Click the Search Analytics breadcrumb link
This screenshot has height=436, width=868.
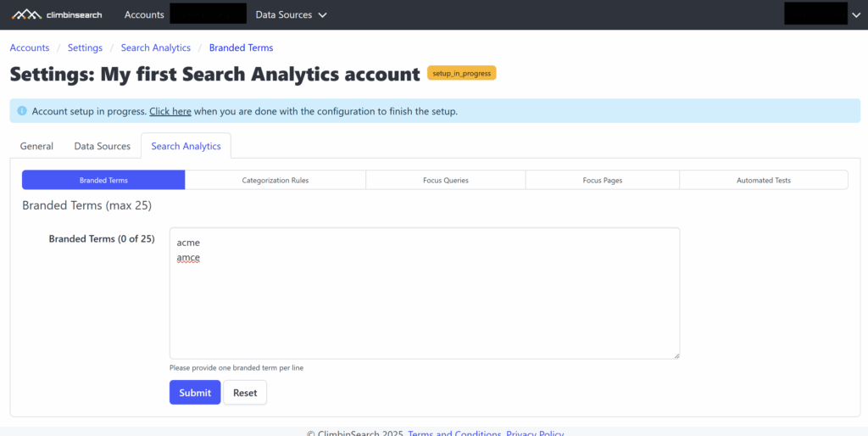click(x=156, y=48)
